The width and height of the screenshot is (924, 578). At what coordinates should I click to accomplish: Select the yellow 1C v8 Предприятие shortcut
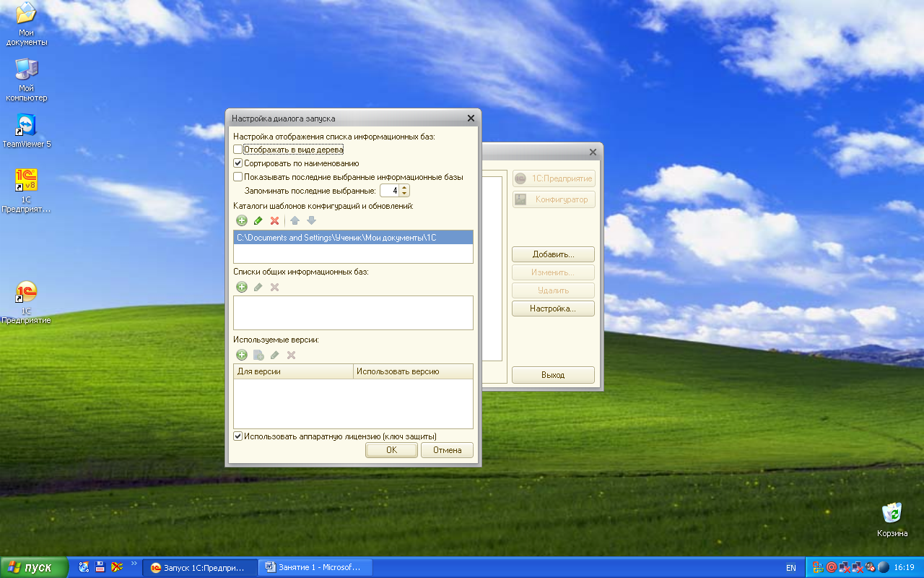(x=27, y=191)
